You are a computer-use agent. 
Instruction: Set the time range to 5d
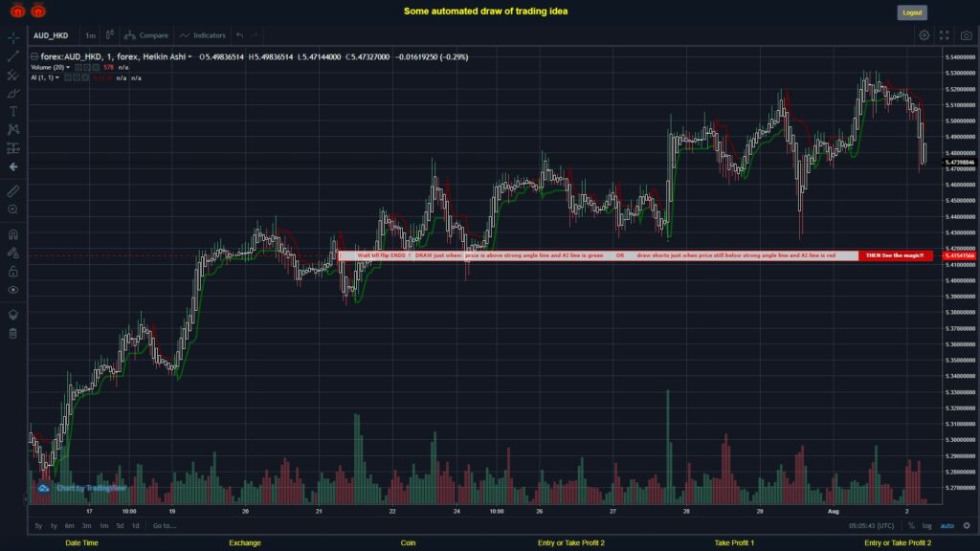120,525
